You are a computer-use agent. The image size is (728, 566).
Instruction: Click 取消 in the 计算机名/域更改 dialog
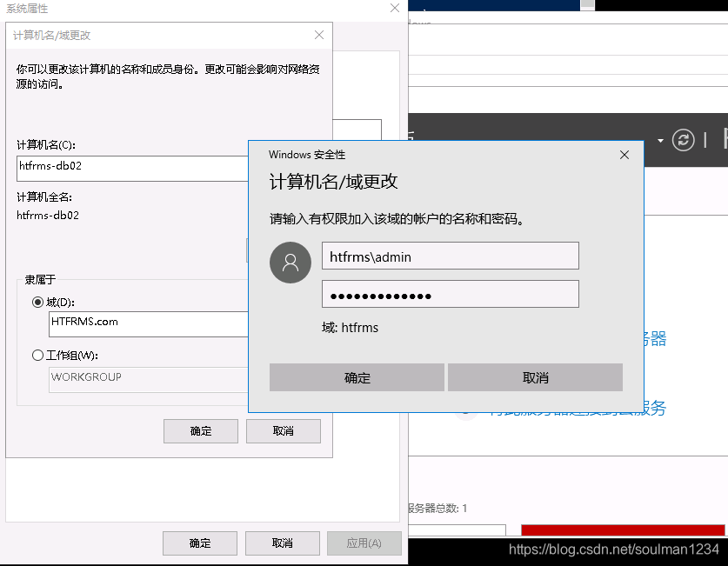coord(284,431)
